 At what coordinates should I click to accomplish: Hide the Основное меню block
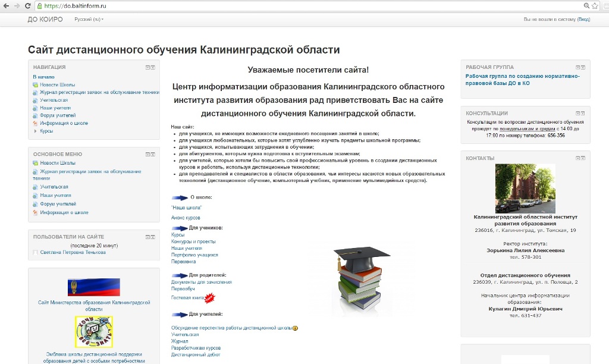147,154
